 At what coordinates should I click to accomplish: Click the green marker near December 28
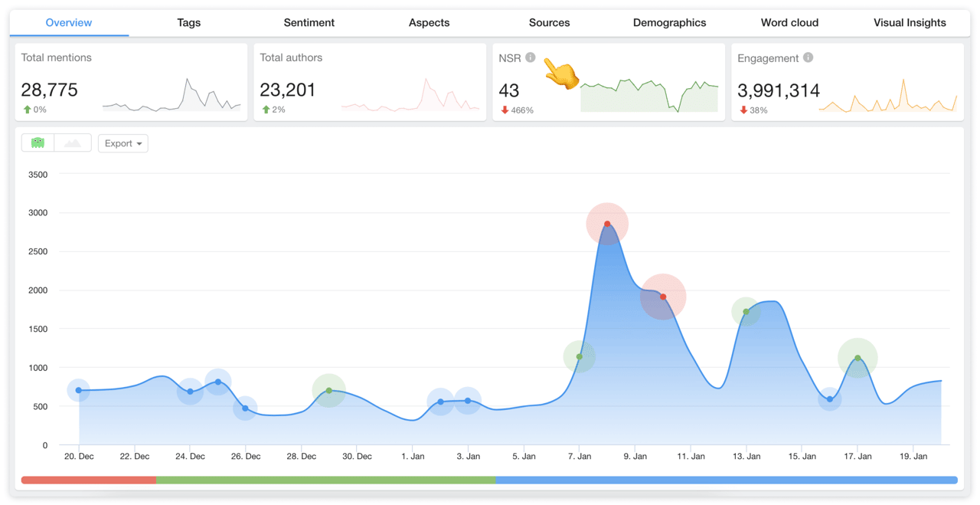point(329,390)
